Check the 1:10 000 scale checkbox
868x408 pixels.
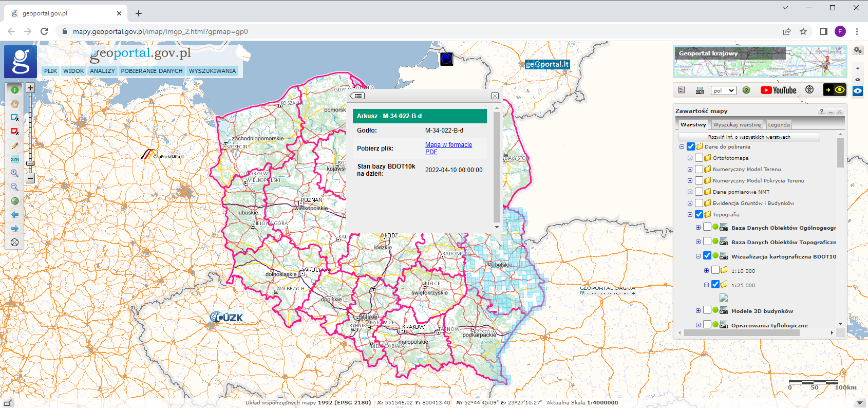[x=715, y=270]
